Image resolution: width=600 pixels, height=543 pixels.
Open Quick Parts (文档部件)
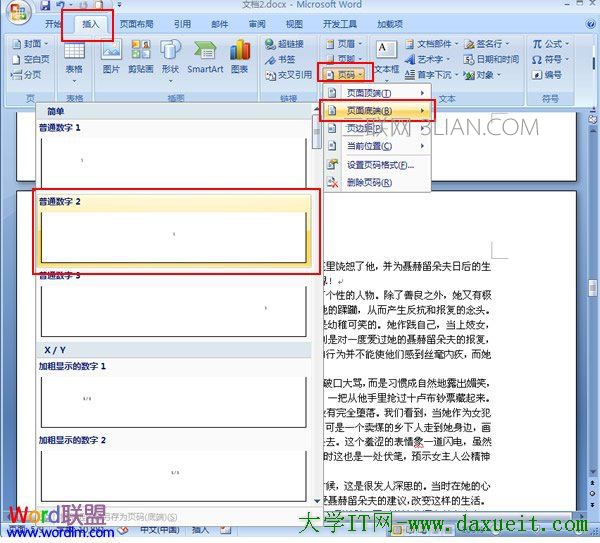pyautogui.click(x=432, y=44)
